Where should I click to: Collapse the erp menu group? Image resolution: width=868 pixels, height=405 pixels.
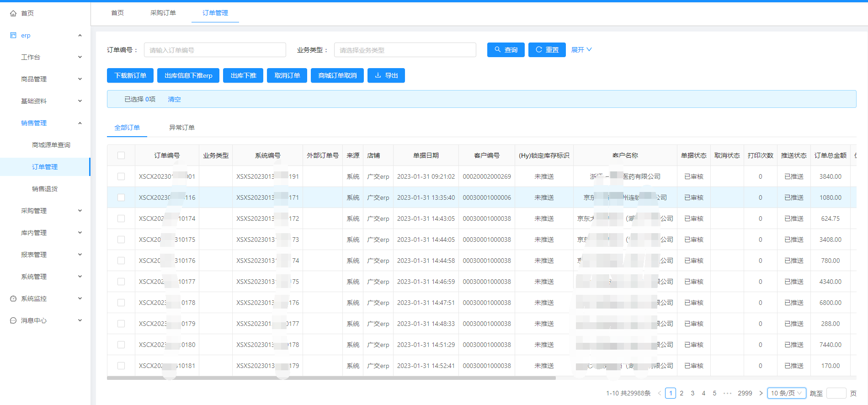click(80, 35)
